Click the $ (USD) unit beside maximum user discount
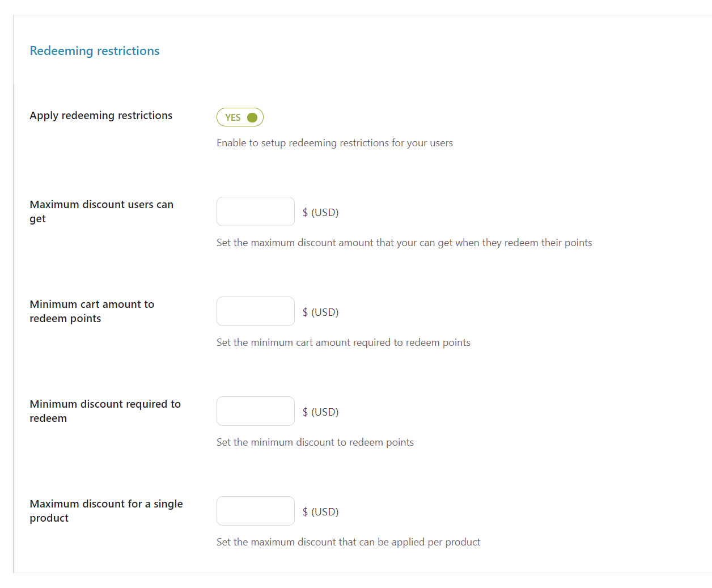 320,213
